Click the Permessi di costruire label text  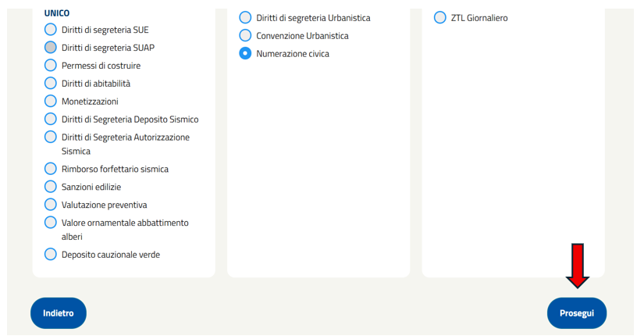[x=101, y=66]
